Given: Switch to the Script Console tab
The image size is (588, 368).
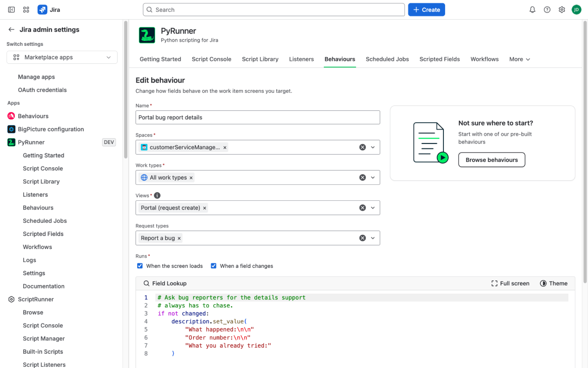Looking at the screenshot, I should [211, 59].
